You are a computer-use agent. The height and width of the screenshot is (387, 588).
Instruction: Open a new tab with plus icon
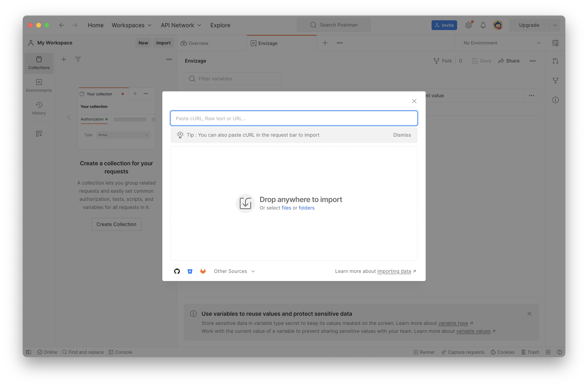325,43
